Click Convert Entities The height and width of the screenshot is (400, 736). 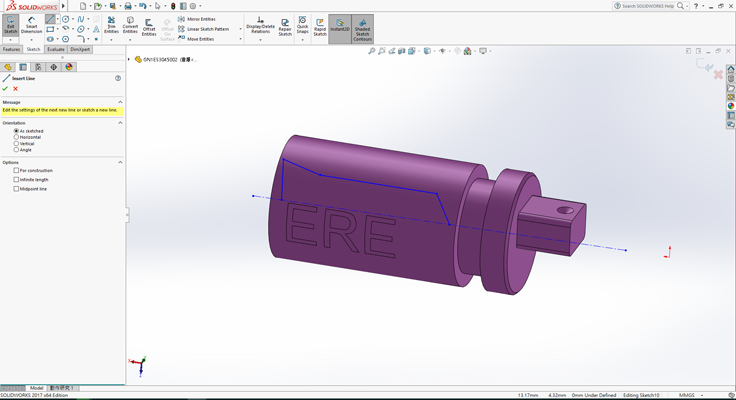click(130, 25)
